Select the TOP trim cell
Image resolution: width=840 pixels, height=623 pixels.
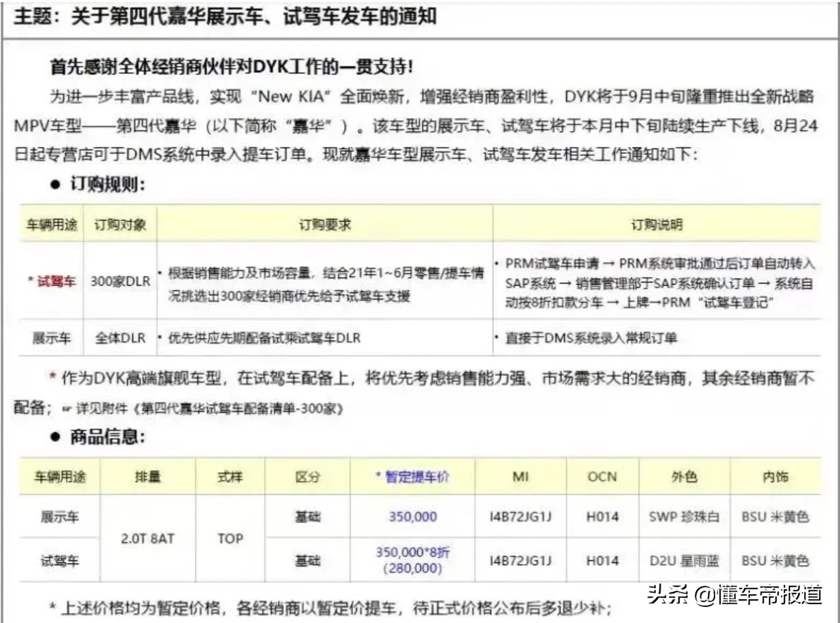[x=230, y=538]
